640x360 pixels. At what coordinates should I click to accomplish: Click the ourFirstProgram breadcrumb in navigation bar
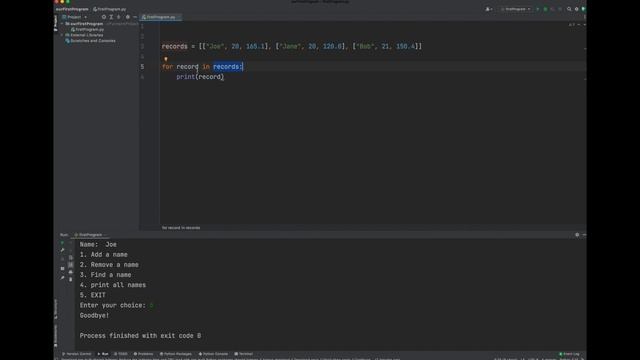[x=72, y=9]
